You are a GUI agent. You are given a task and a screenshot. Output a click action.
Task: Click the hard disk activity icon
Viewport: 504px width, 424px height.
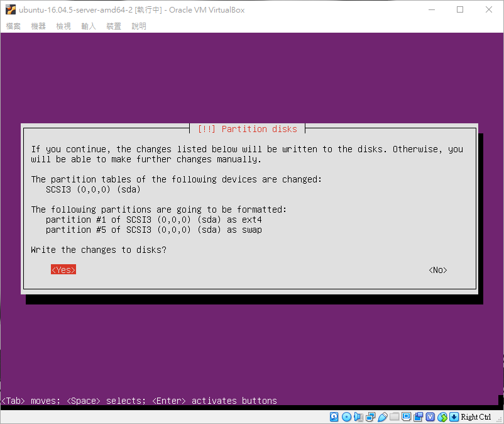(x=334, y=417)
